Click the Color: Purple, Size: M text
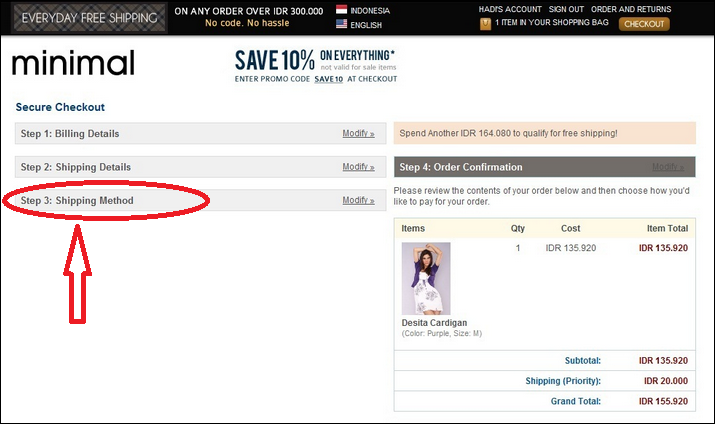The height and width of the screenshot is (424, 715). click(x=441, y=333)
